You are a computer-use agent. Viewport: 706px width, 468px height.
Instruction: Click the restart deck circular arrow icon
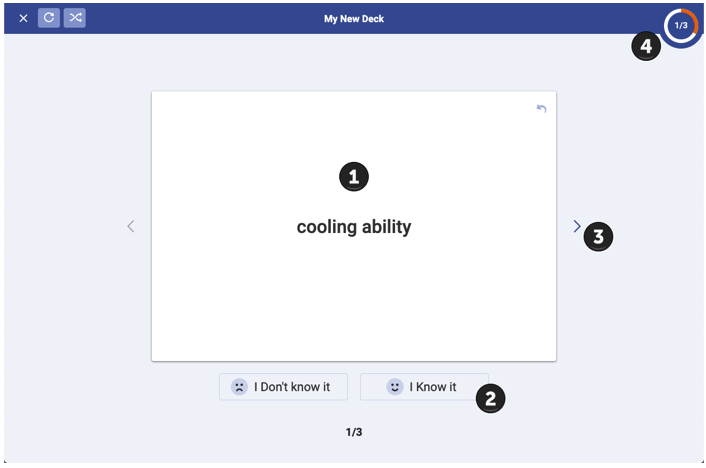(49, 18)
